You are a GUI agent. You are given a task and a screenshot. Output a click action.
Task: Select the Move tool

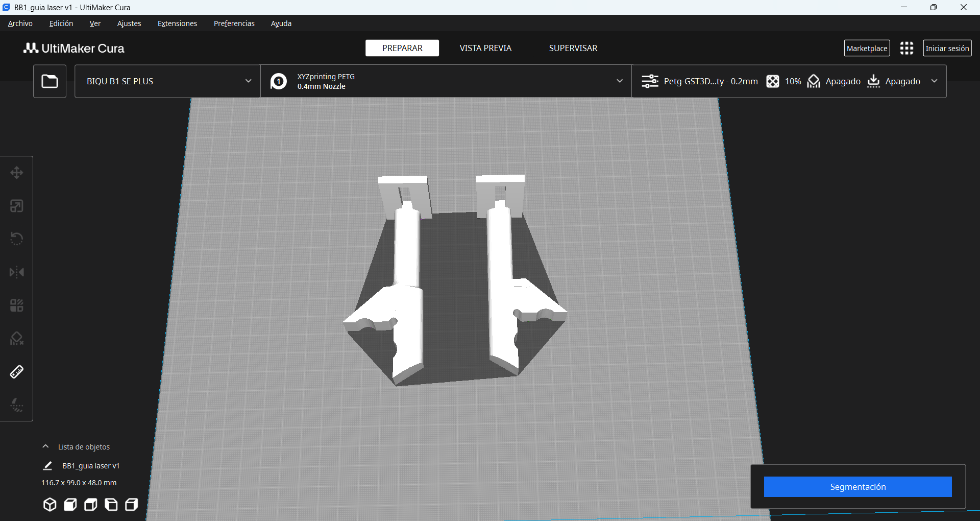[17, 173]
